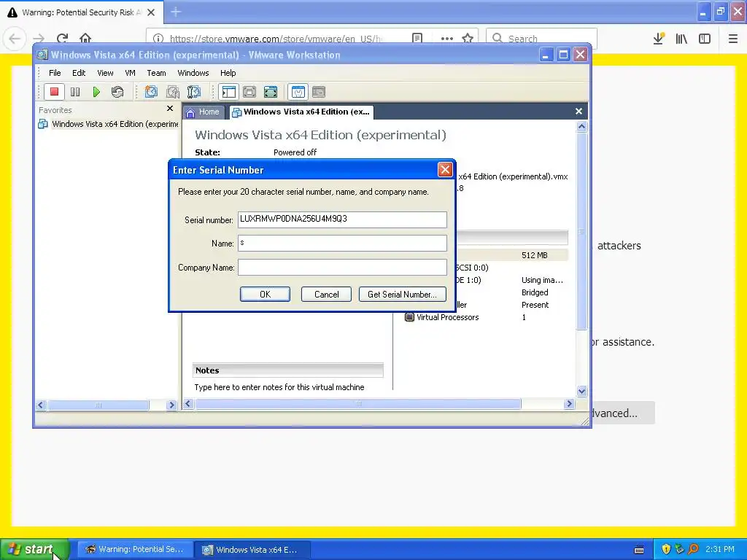Screen dimensions: 747x560
Task: Close the Enter Serial Number dialog
Action: pyautogui.click(x=445, y=170)
